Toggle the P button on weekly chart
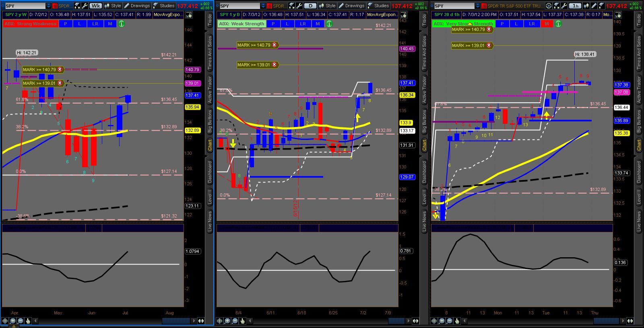 [65, 24]
